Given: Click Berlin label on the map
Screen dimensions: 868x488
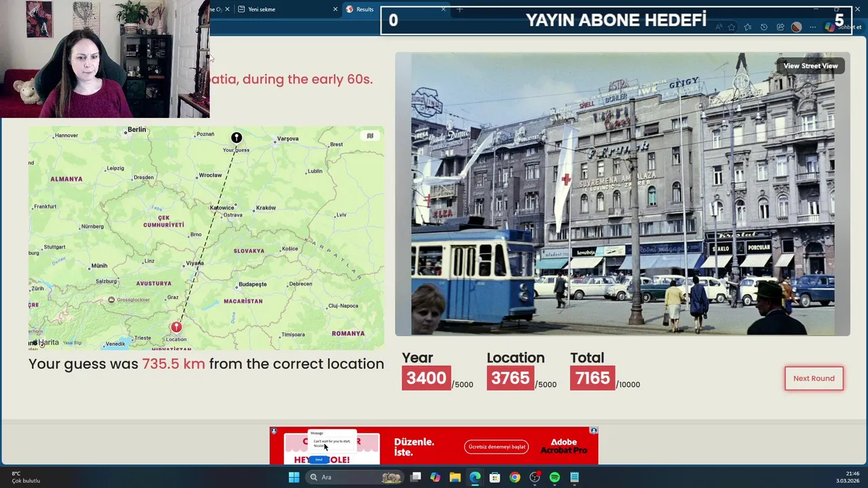Looking at the screenshot, I should (136, 129).
